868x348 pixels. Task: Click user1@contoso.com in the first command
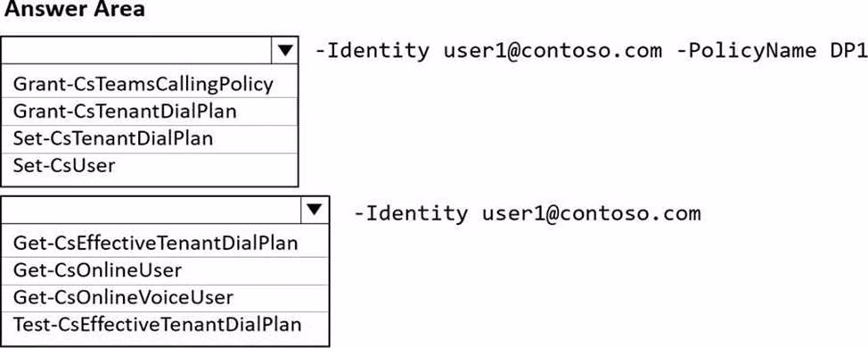point(553,51)
